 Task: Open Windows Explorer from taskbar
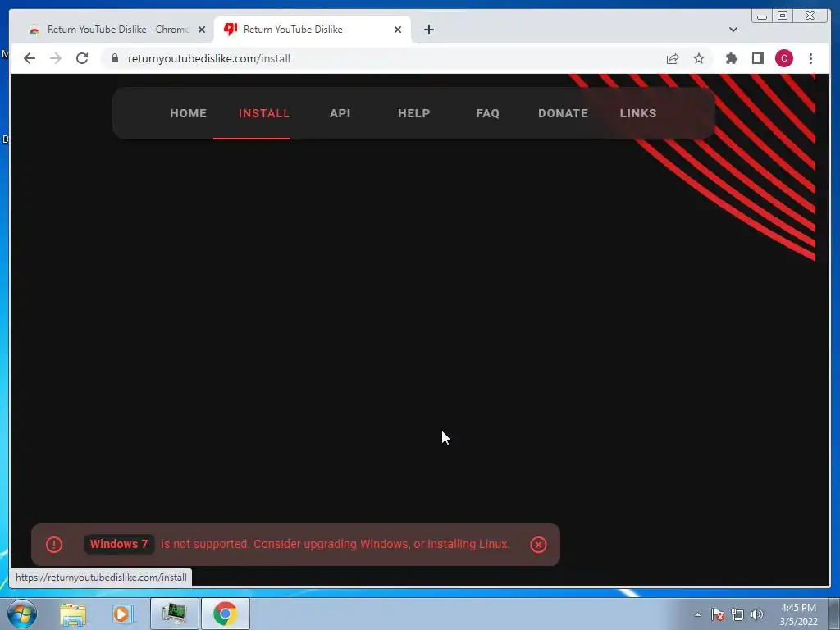73,614
